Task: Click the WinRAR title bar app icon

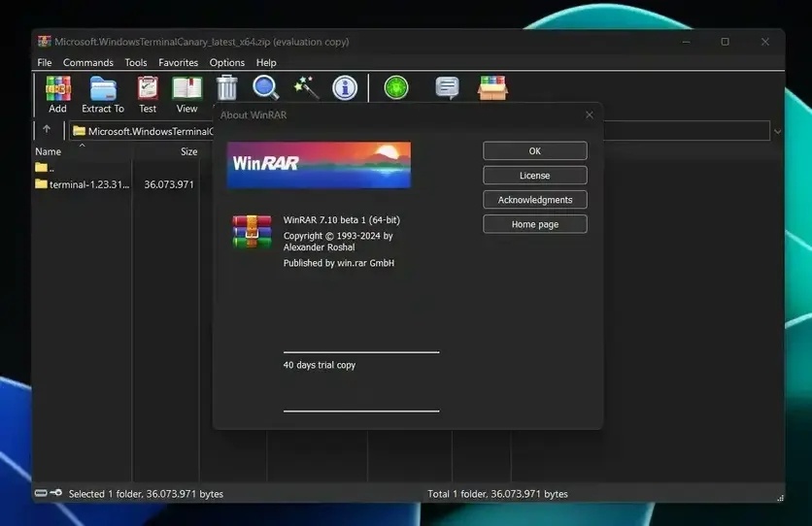Action: (x=45, y=42)
